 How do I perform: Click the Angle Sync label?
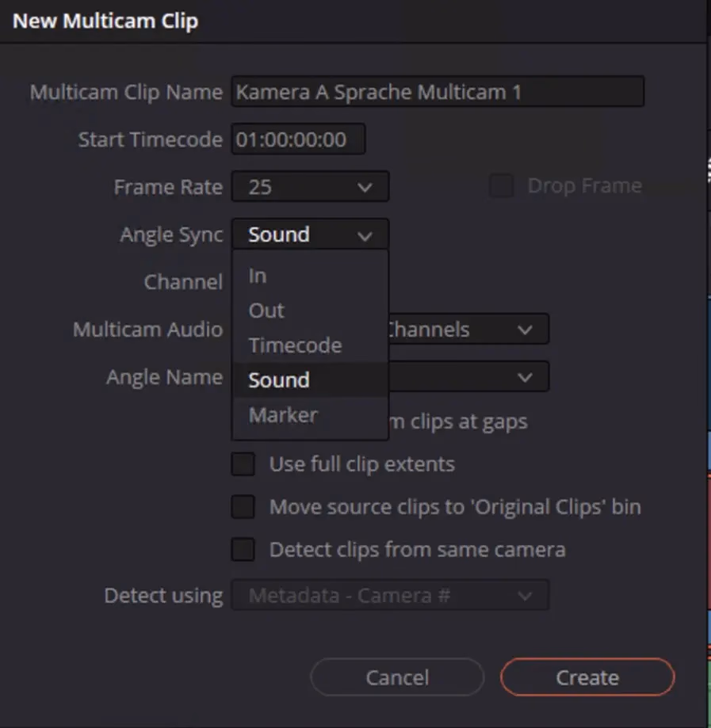(172, 235)
